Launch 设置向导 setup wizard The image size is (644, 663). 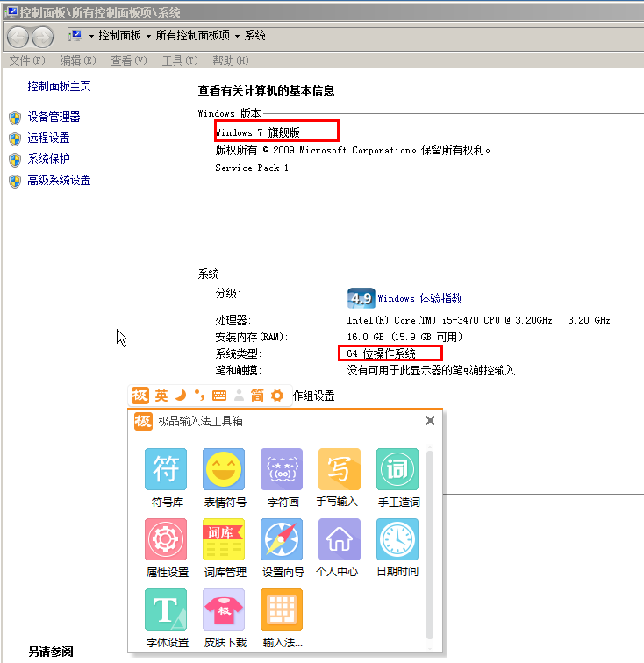282,539
